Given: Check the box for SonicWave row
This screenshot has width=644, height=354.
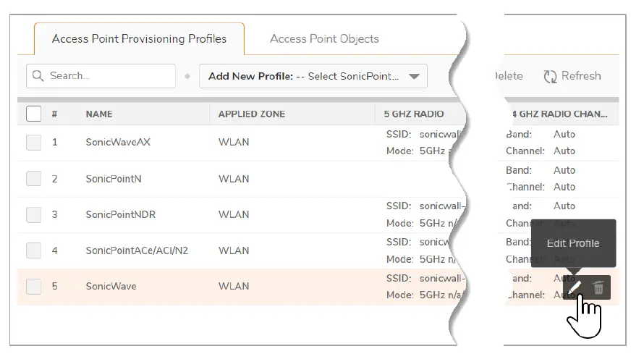Looking at the screenshot, I should (34, 287).
